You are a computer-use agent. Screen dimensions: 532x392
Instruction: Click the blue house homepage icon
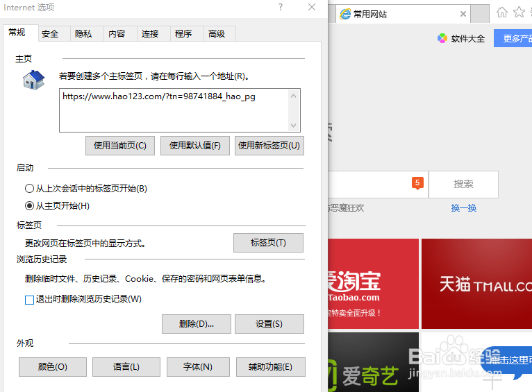[33, 80]
